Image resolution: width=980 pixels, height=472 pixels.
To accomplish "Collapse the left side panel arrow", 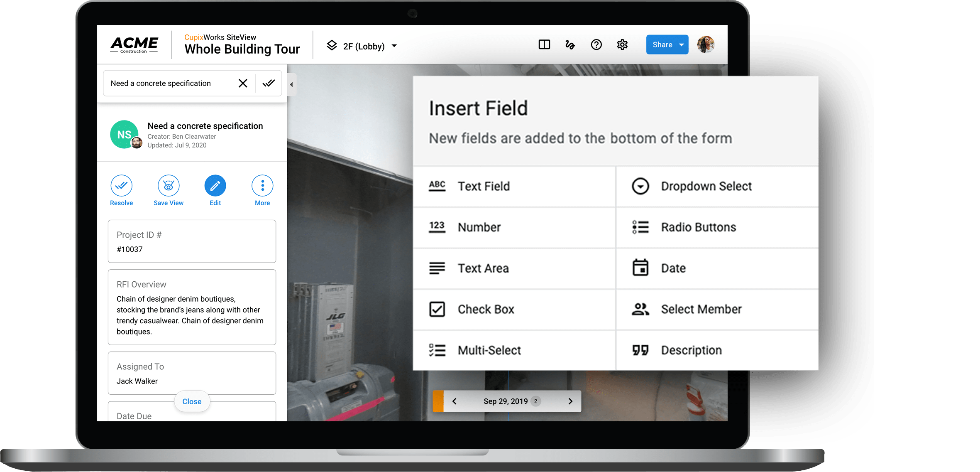I will pos(291,85).
